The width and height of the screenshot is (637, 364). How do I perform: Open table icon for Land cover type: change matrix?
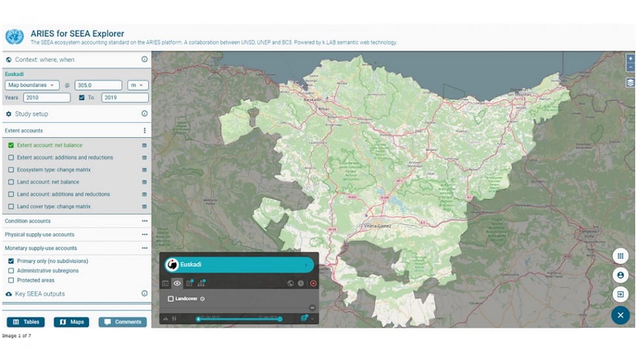tap(144, 206)
